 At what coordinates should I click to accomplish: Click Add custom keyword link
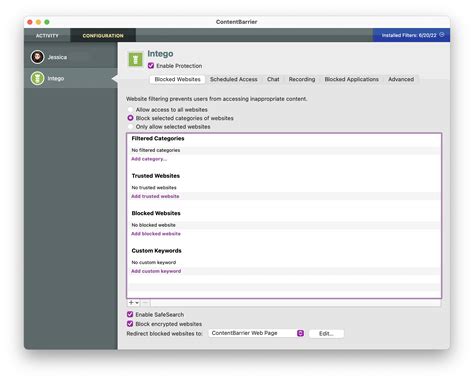[x=156, y=271]
